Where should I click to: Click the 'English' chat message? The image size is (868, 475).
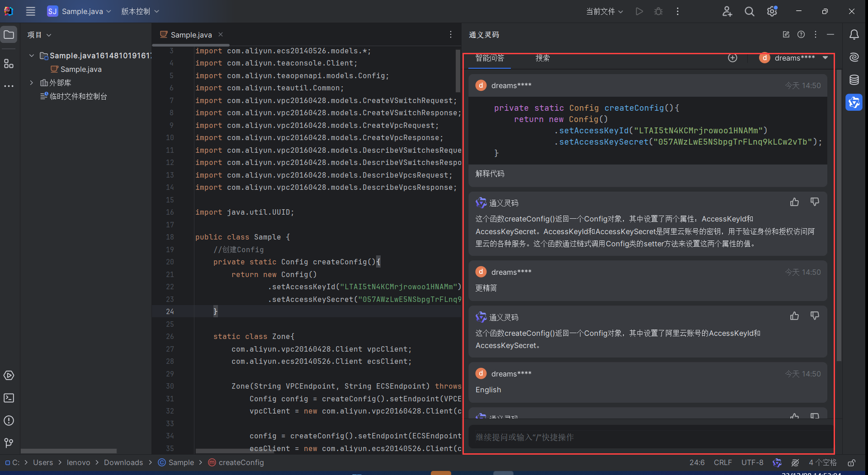click(x=488, y=390)
